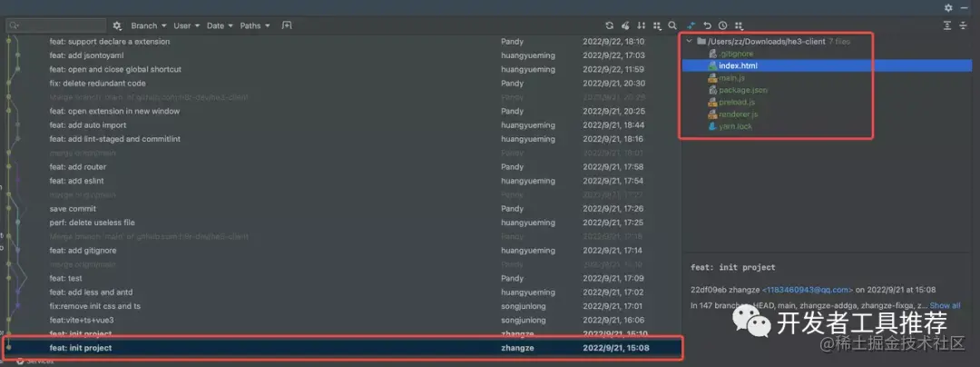Click commit hash 22df09eb in details
Viewport: 980px width, 367px height.
707,290
